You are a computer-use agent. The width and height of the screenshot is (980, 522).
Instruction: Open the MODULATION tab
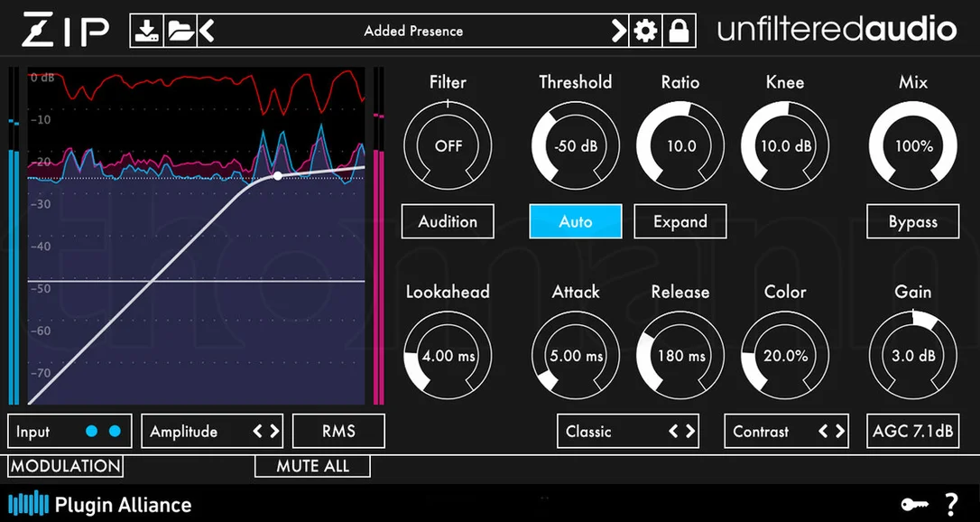66,466
